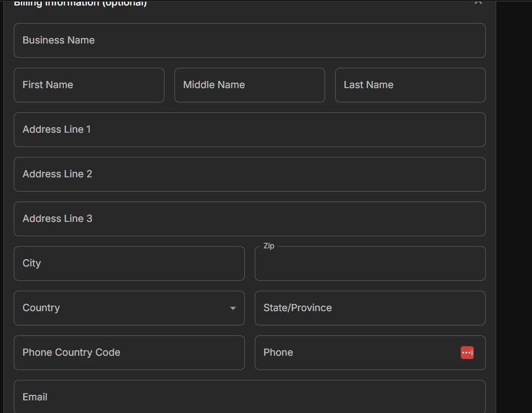
Task: Click the State/Province text field
Action: click(370, 308)
